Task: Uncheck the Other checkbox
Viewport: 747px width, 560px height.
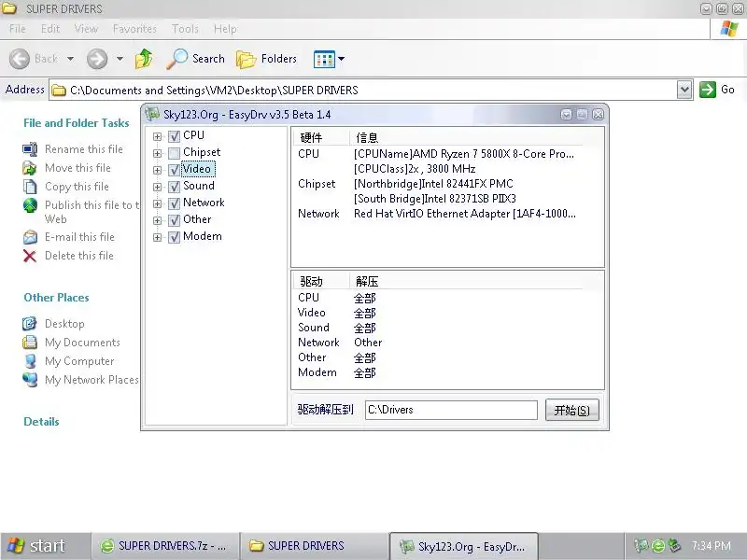Action: [x=174, y=220]
